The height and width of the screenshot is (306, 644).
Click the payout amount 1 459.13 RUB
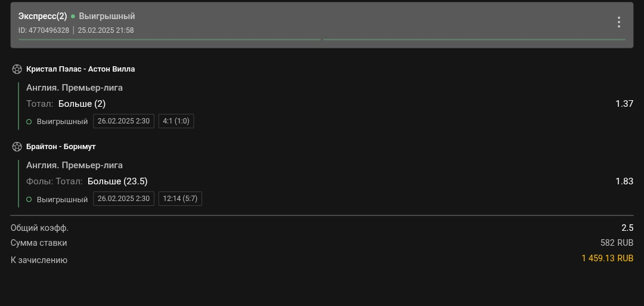pos(607,259)
